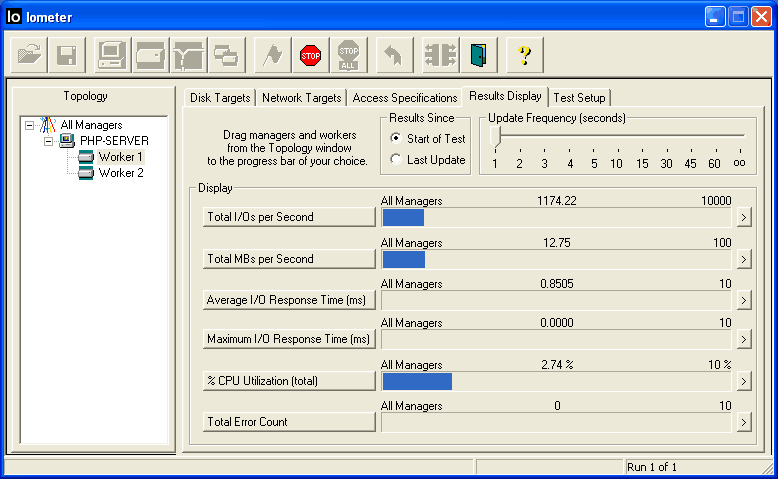Viewport: 778px width, 479px height.
Task: Collapse the All Managers tree node
Action: pyautogui.click(x=29, y=125)
